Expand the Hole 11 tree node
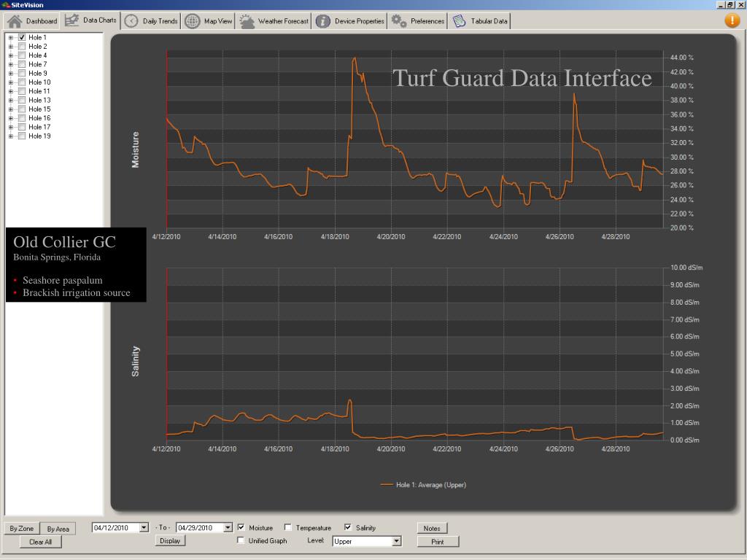747x560 pixels. [10, 91]
